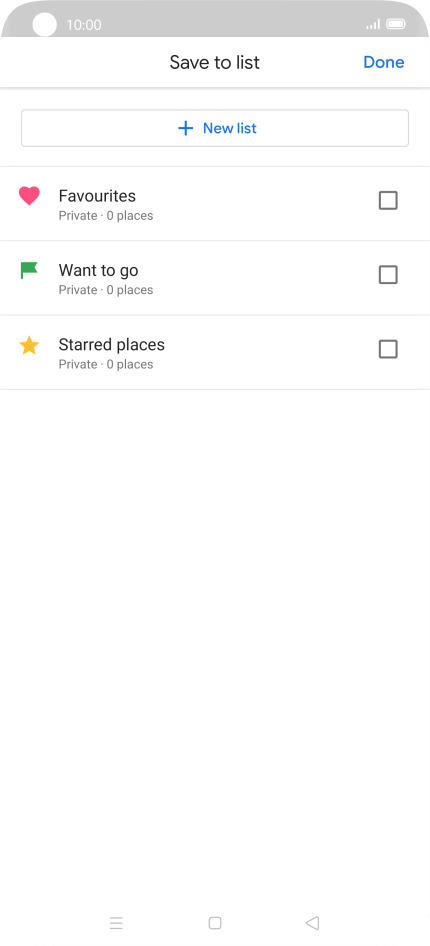Tap the Save to list title
Image resolution: width=430 pixels, height=946 pixels.
coord(215,62)
